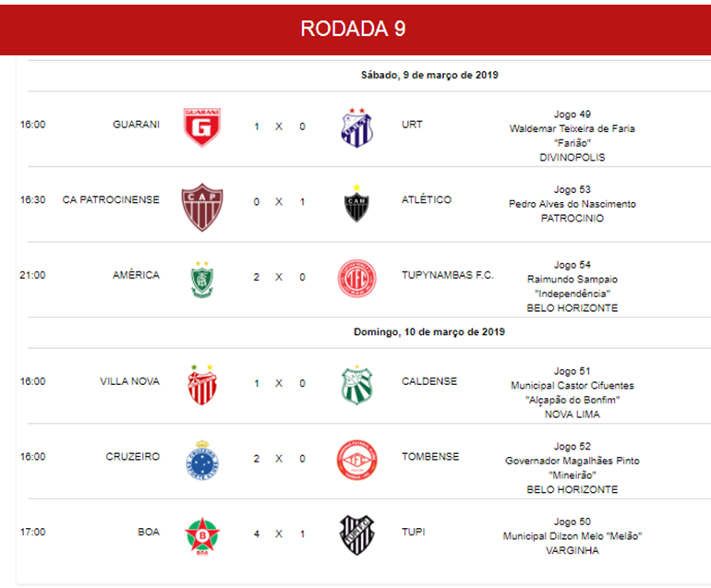Open the GUARANI team name link
The width and height of the screenshot is (711, 588).
click(136, 125)
